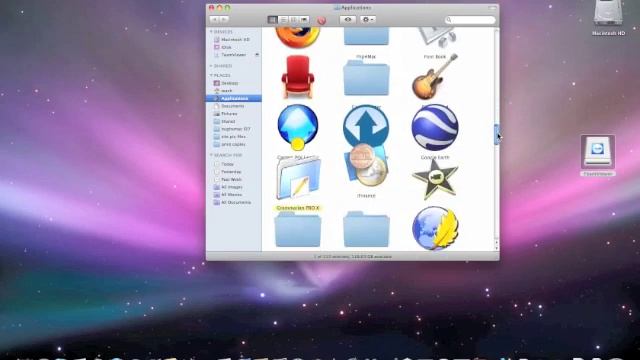Select the folder below the Grammarian PRO X label
The width and height of the screenshot is (640, 360).
tap(298, 229)
